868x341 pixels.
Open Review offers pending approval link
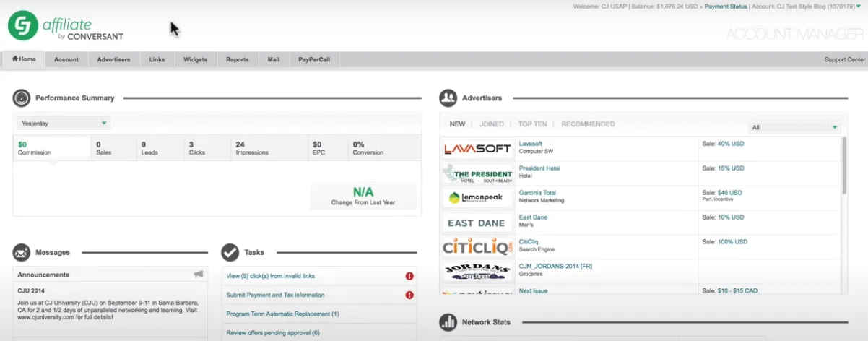(x=273, y=332)
